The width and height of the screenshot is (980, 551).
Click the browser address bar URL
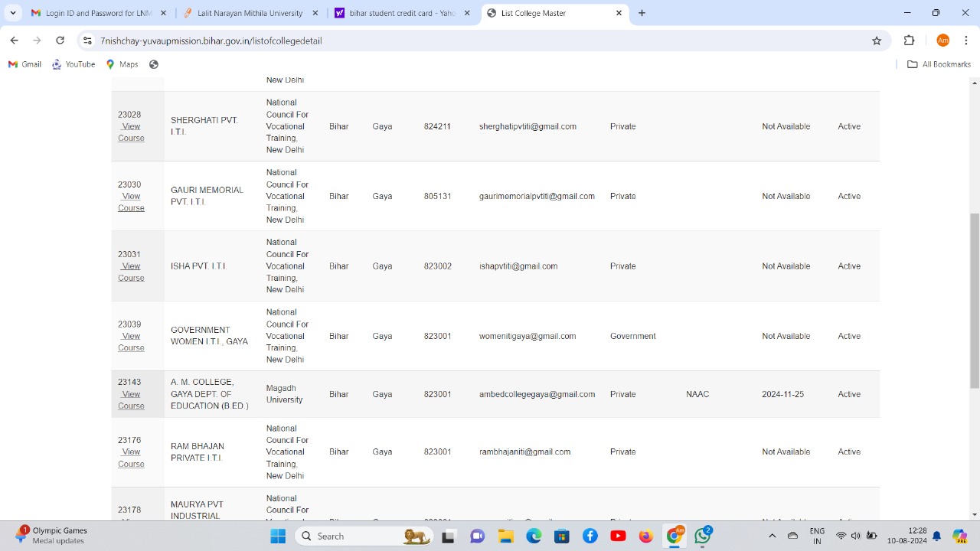point(211,41)
